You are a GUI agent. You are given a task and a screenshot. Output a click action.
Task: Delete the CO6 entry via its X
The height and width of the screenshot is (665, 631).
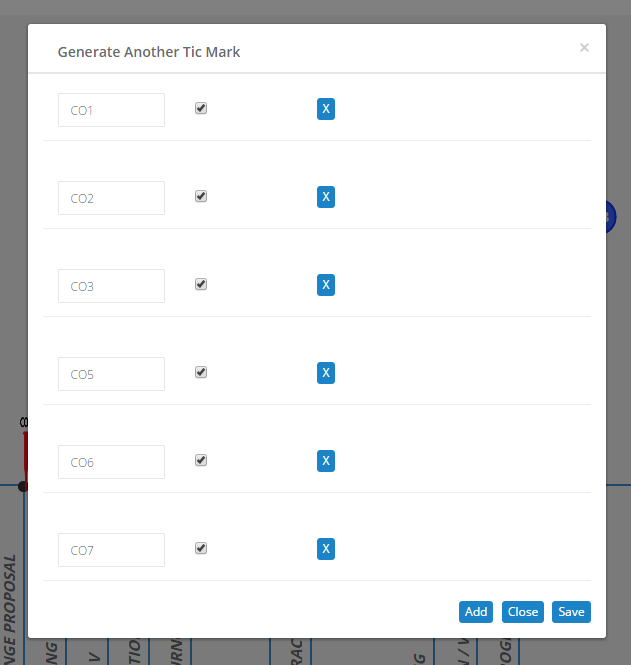click(325, 461)
